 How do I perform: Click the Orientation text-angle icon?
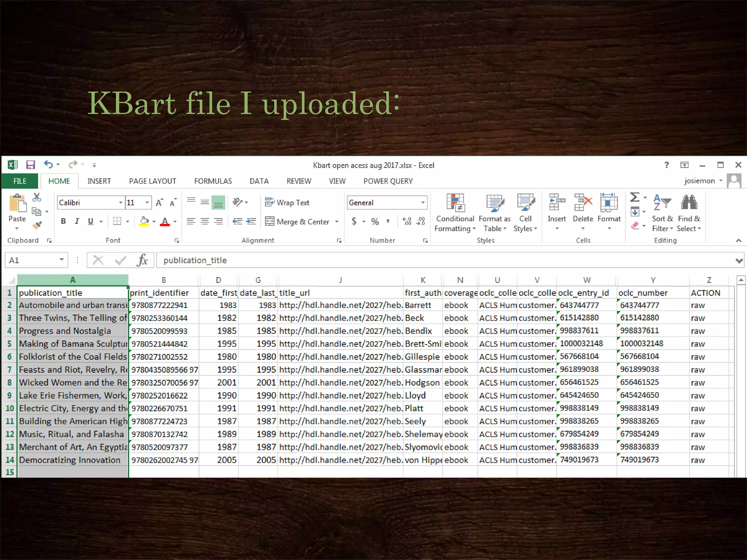point(238,202)
